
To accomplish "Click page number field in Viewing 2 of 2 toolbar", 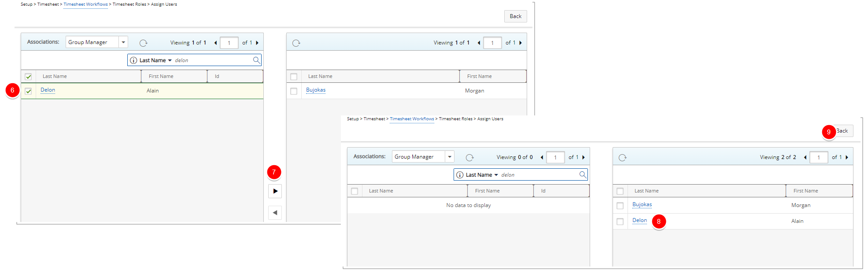I will pos(818,157).
